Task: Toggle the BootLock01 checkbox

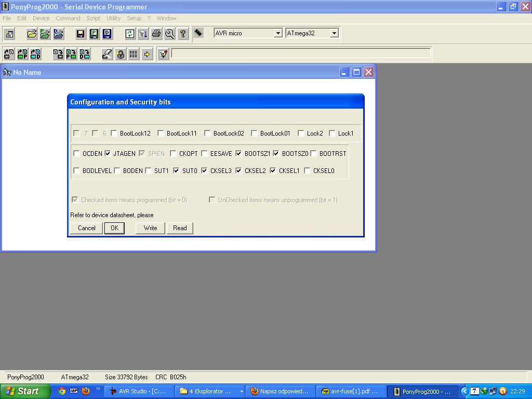Action: tap(254, 134)
